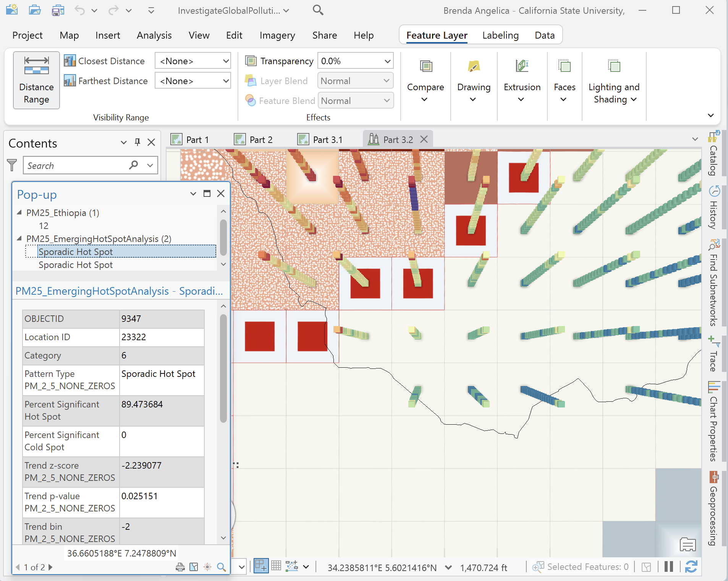Maximize the Pop-up pane
The width and height of the screenshot is (728, 581).
207,193
